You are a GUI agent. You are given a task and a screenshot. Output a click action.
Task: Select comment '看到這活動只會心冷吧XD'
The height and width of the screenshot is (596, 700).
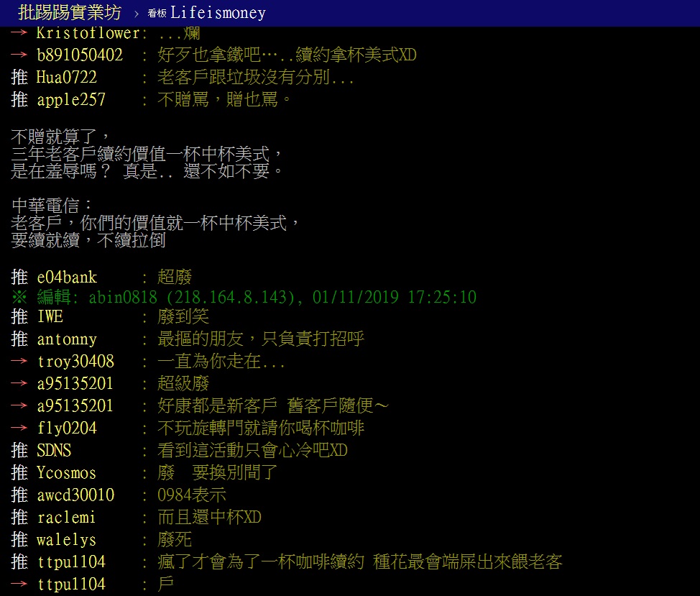pos(253,451)
